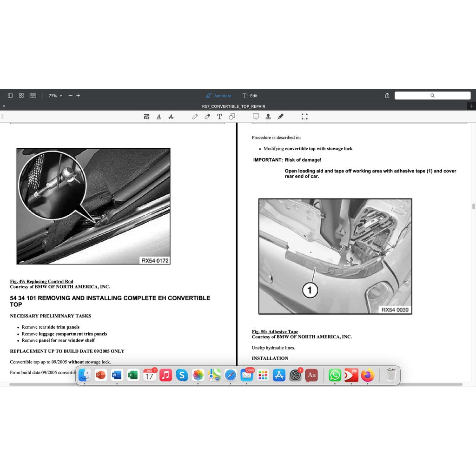
Task: Click the share document icon
Action: pos(387,96)
